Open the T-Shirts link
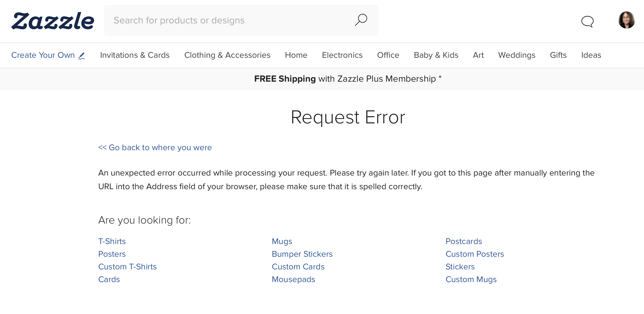The width and height of the screenshot is (644, 314). 112,241
